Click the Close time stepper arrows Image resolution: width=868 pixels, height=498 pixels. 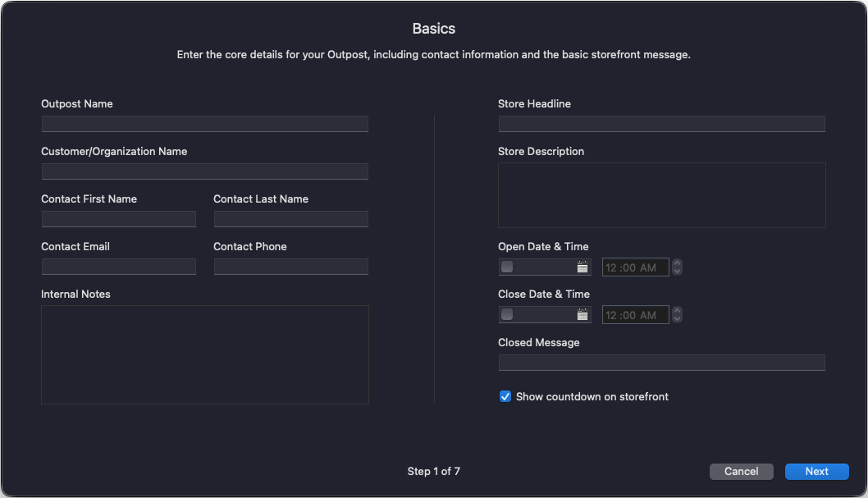pyautogui.click(x=677, y=315)
